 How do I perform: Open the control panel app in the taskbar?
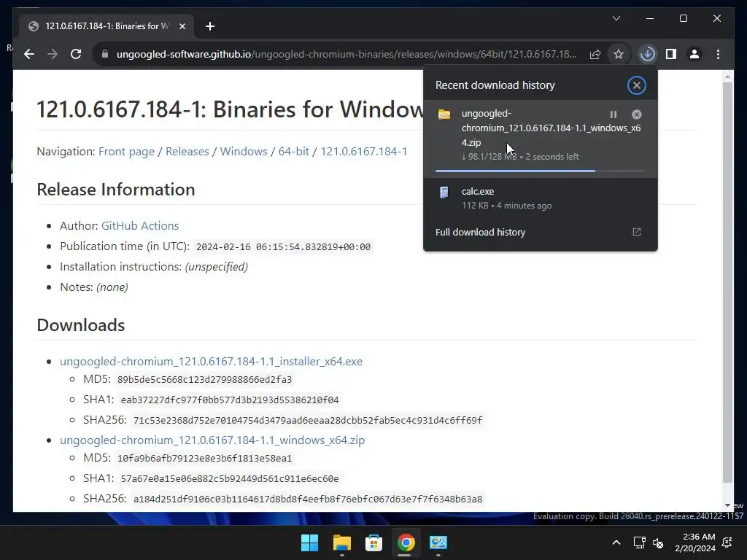(438, 542)
